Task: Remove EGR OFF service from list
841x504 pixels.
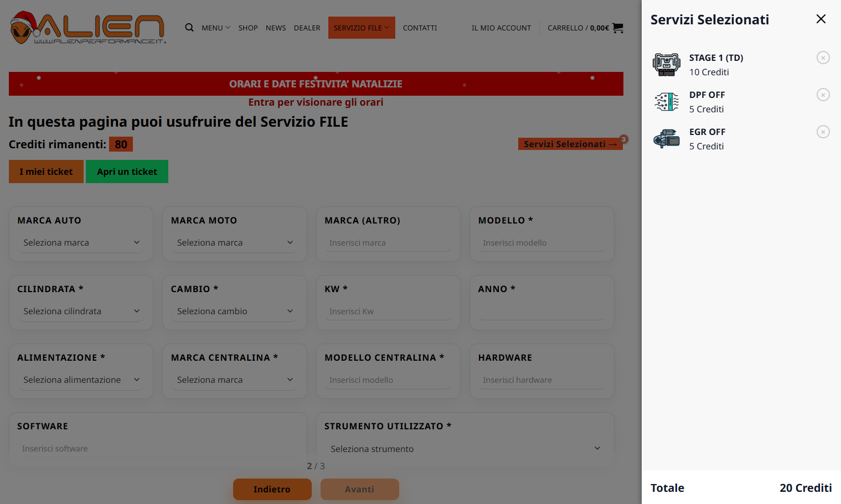Action: (823, 132)
